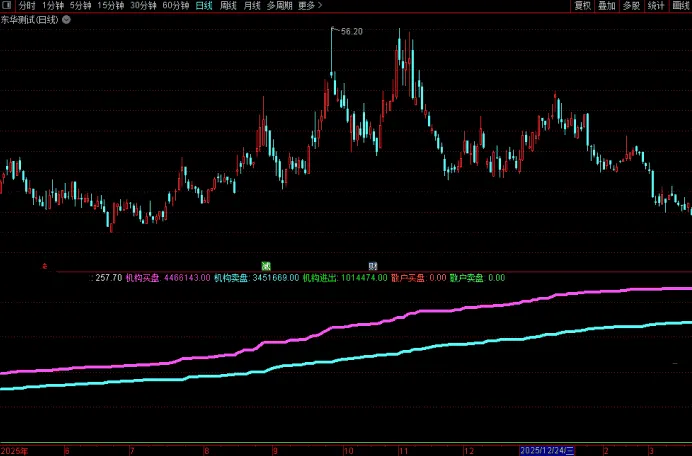Screen dimensions: 692x456
Task: Click the month 7 timeline marker
Action: coord(132,451)
